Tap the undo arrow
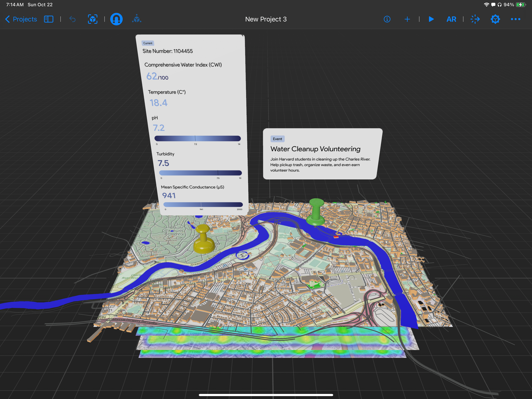Screen dimensions: 532x399 [x=72, y=19]
